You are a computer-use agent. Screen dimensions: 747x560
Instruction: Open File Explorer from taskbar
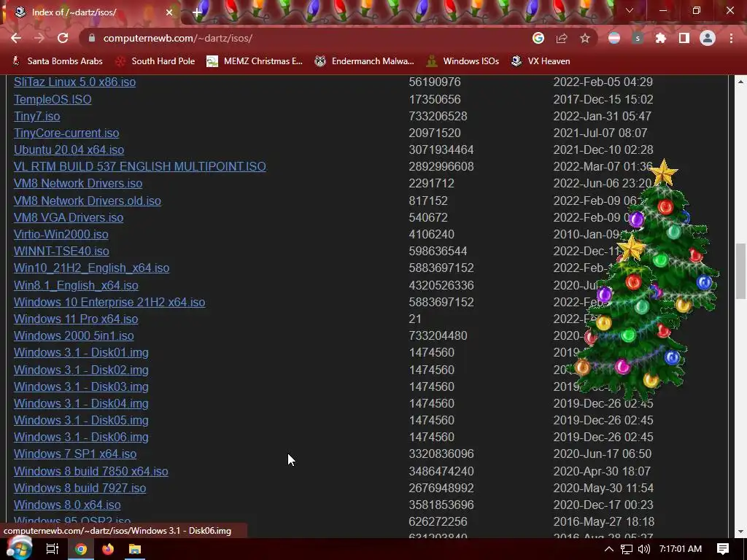click(135, 549)
